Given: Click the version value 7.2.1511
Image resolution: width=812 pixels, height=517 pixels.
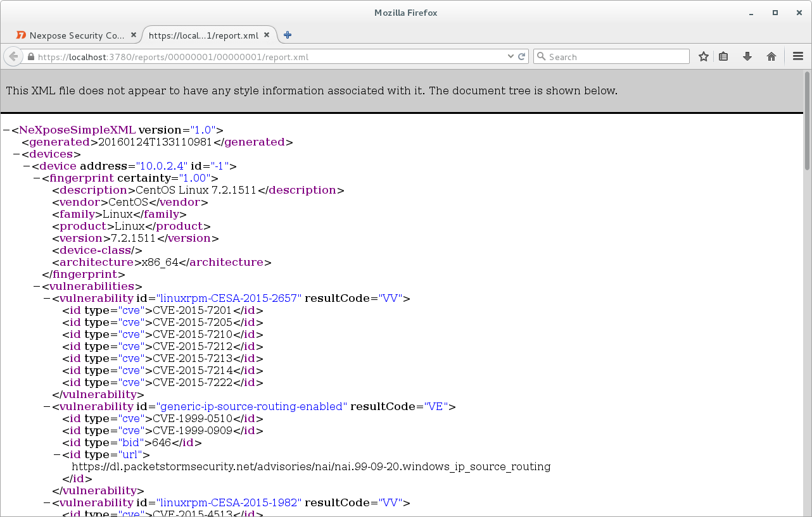Looking at the screenshot, I should [x=134, y=239].
